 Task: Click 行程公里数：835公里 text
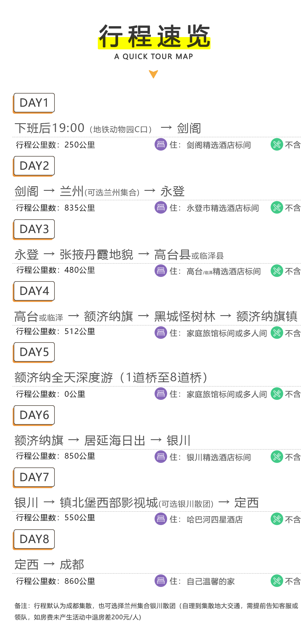pos(56,208)
